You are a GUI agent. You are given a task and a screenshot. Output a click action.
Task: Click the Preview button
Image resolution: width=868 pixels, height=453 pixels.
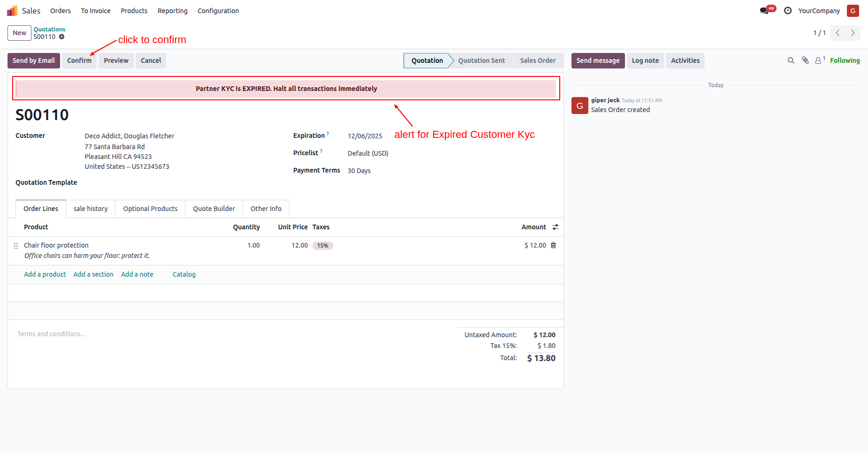coord(116,60)
